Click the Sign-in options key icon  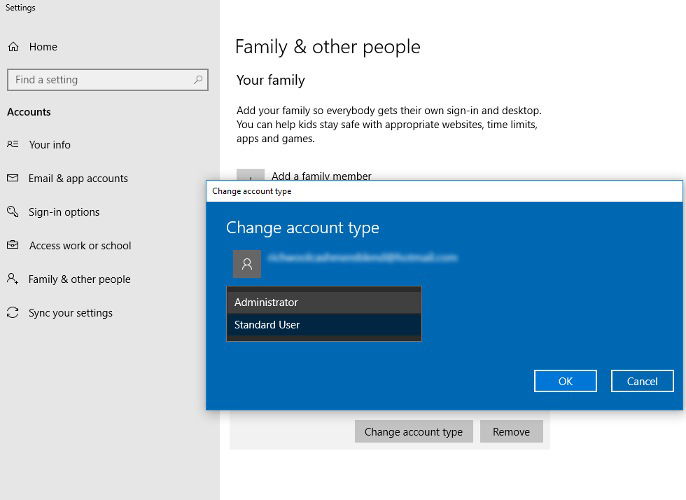(13, 212)
